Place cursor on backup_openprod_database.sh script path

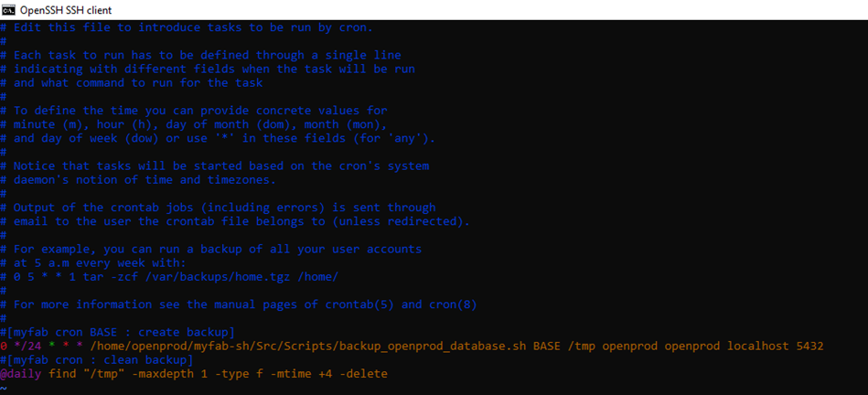pyautogui.click(x=309, y=347)
